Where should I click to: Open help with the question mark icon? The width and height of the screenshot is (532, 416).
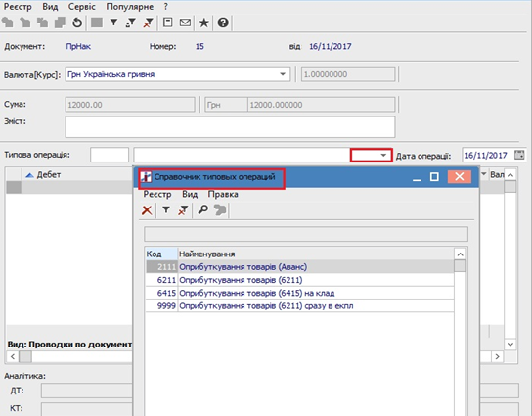tap(223, 23)
